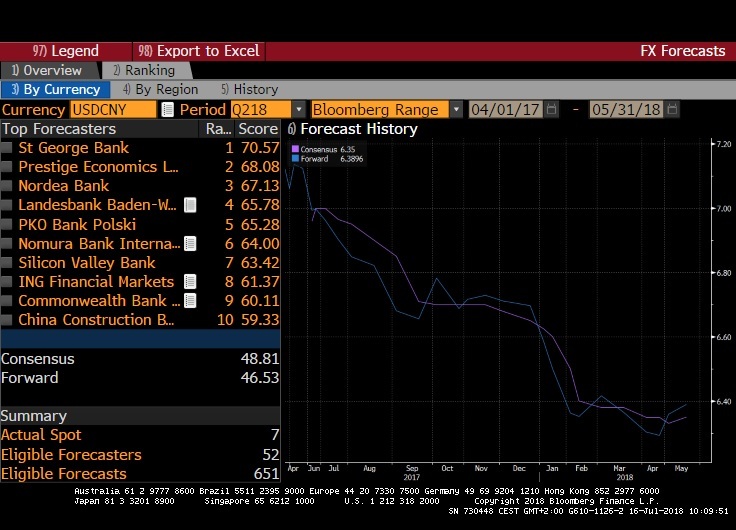
Task: Open the Bloomberg Range dropdown arrow
Action: point(456,109)
